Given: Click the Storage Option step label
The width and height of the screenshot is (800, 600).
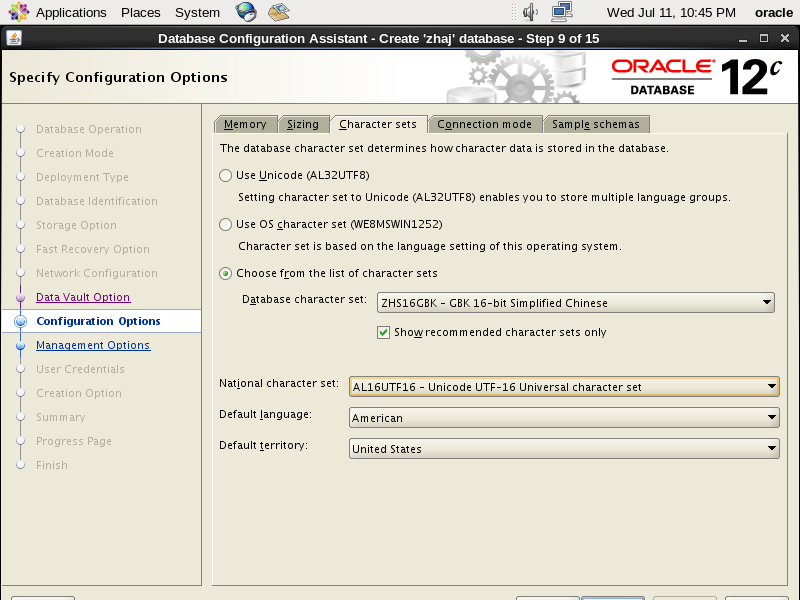Looking at the screenshot, I should (x=77, y=225).
